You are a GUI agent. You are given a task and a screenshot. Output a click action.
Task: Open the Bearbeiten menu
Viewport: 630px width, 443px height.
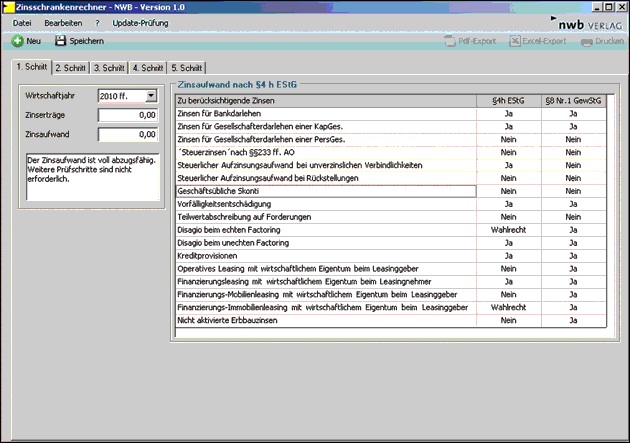point(63,21)
